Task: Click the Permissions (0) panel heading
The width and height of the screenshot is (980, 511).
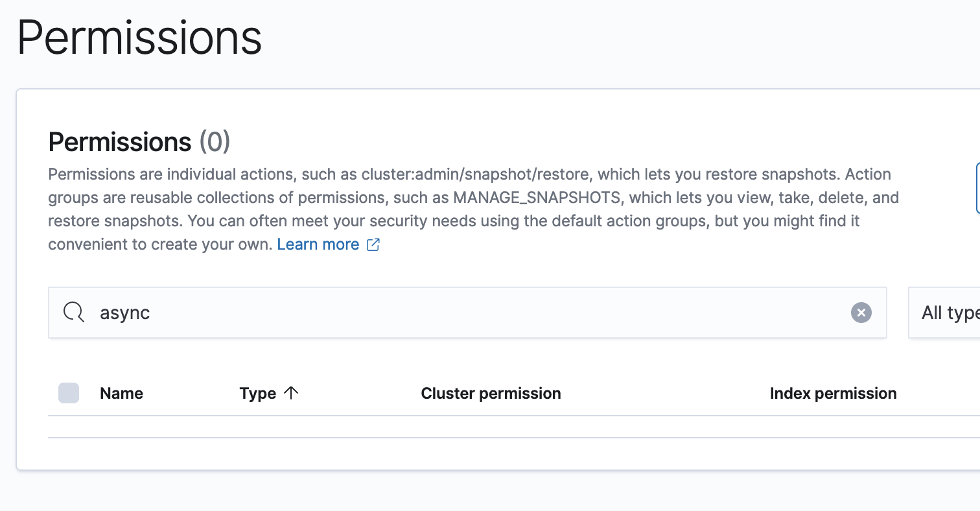Action: point(139,142)
